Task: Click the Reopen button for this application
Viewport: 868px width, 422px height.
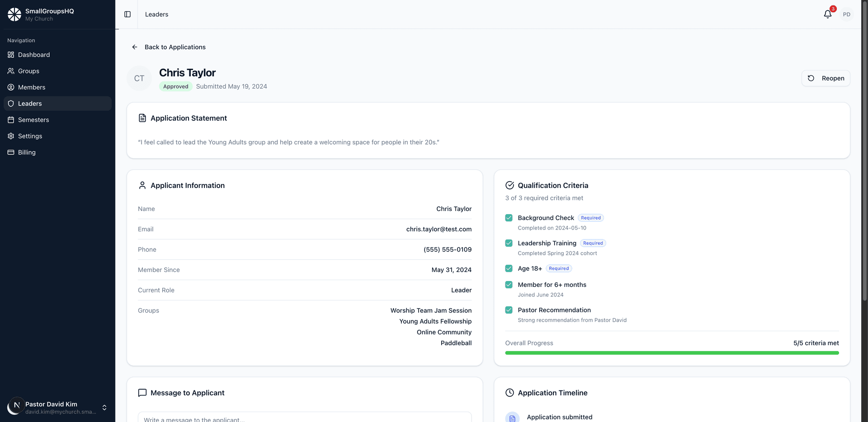Action: point(826,78)
